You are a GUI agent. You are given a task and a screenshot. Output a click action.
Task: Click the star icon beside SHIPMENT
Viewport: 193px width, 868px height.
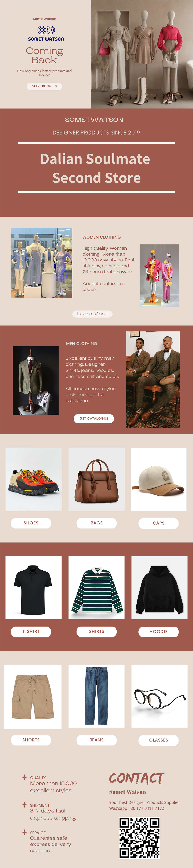(x=24, y=805)
